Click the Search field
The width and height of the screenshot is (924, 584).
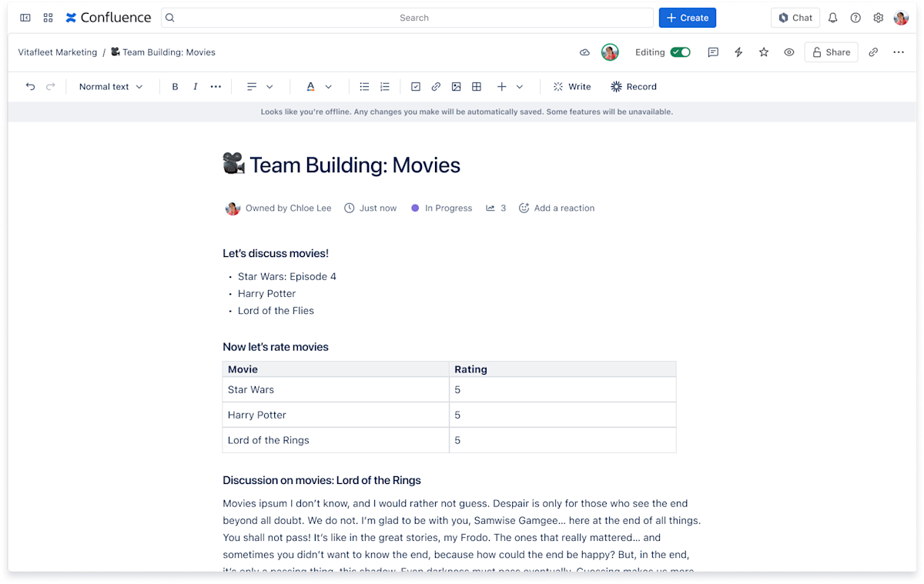(x=407, y=18)
